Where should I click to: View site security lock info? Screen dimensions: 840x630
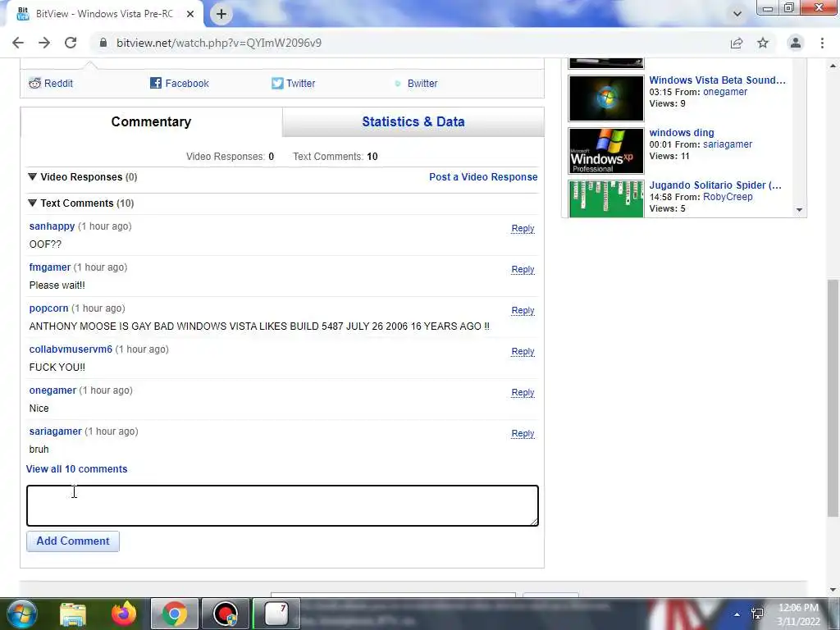(x=103, y=43)
